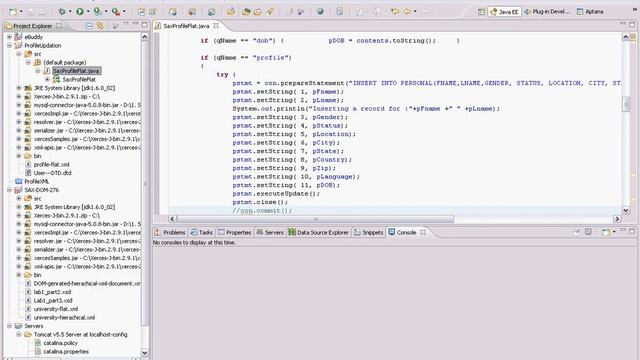Open the Tasks tab

pos(202,232)
